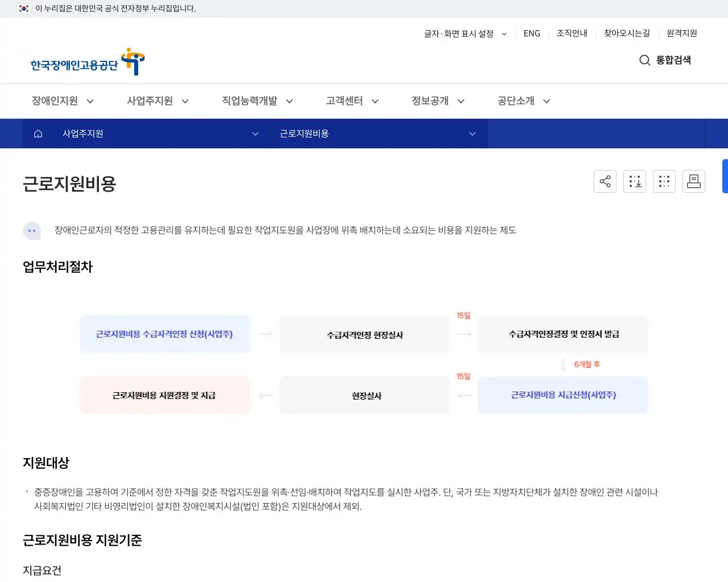728x582 pixels.
Task: Expand the 장애인지원 navigation dropdown
Action: pyautogui.click(x=63, y=101)
